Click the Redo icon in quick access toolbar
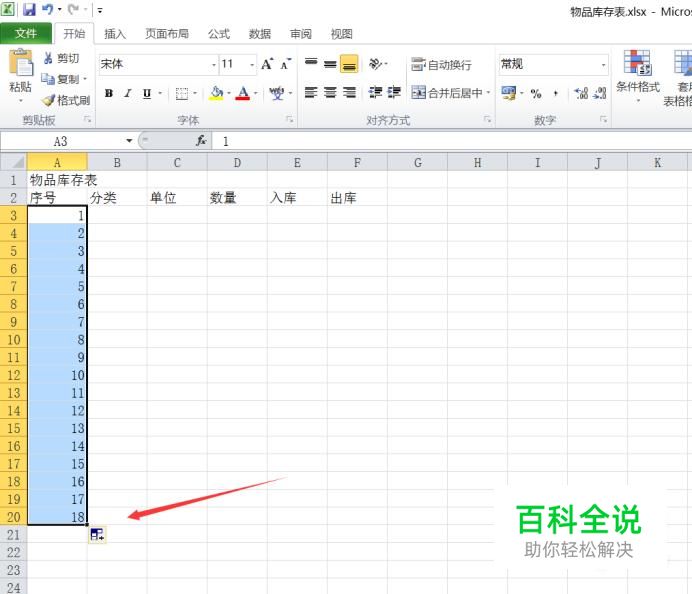The height and width of the screenshot is (594, 692). coord(74,9)
